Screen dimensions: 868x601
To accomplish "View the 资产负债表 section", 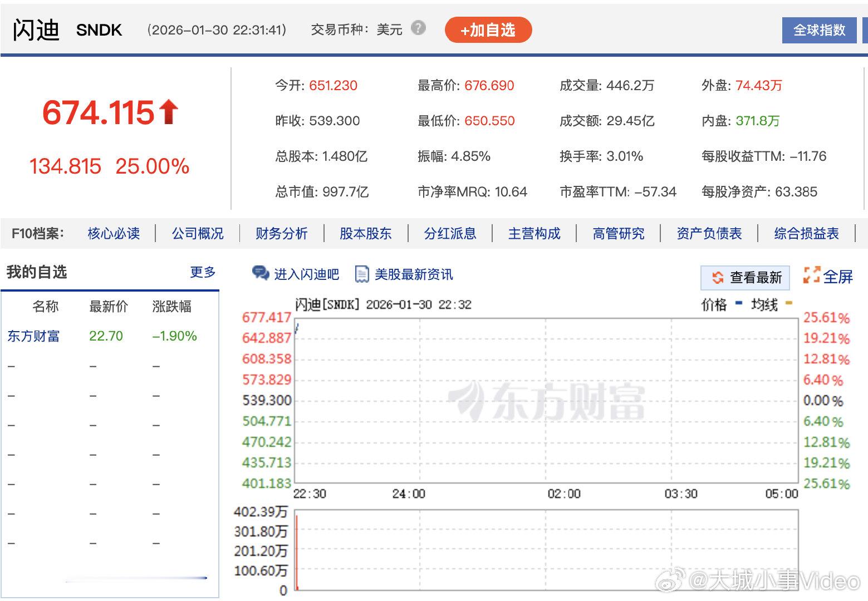I will coord(708,233).
